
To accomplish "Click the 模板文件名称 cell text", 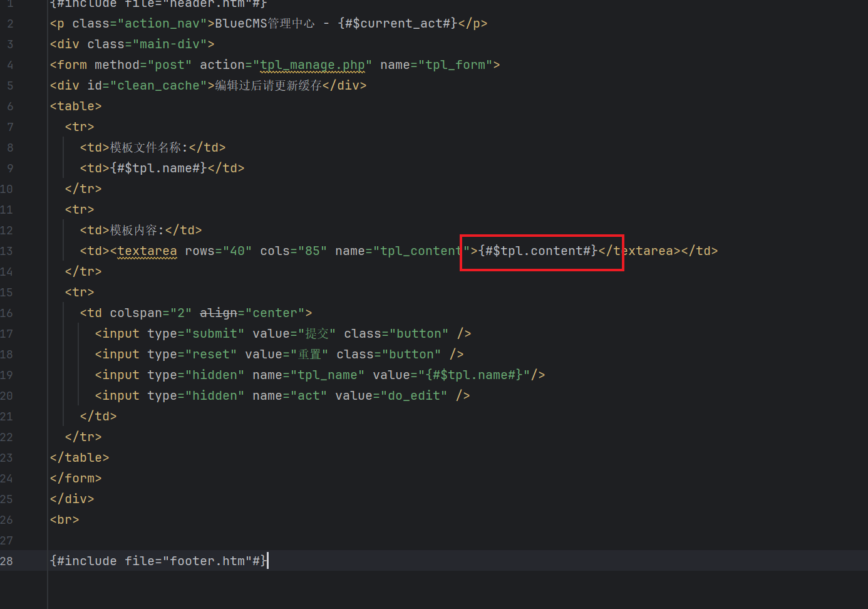I will [146, 148].
